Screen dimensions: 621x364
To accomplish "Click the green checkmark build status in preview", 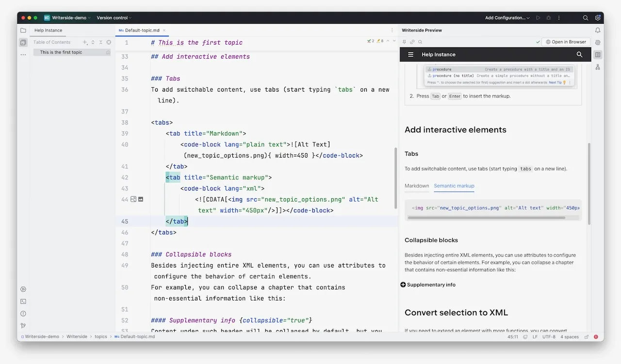I will click(x=538, y=42).
